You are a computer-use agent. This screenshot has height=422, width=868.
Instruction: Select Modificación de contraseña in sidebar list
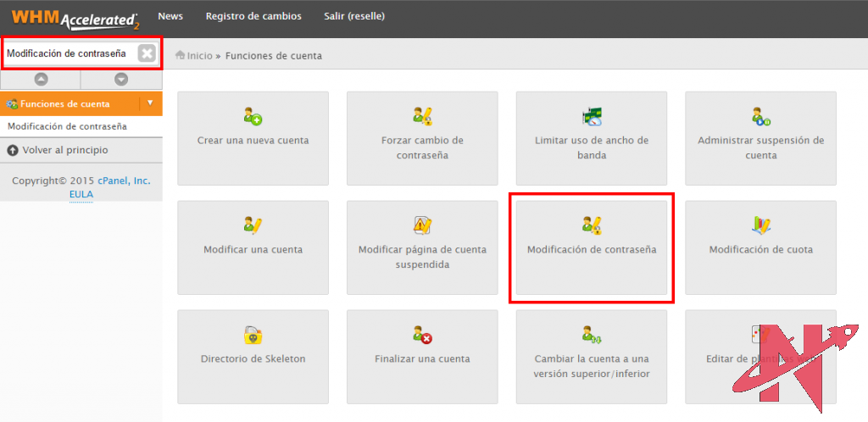68,126
